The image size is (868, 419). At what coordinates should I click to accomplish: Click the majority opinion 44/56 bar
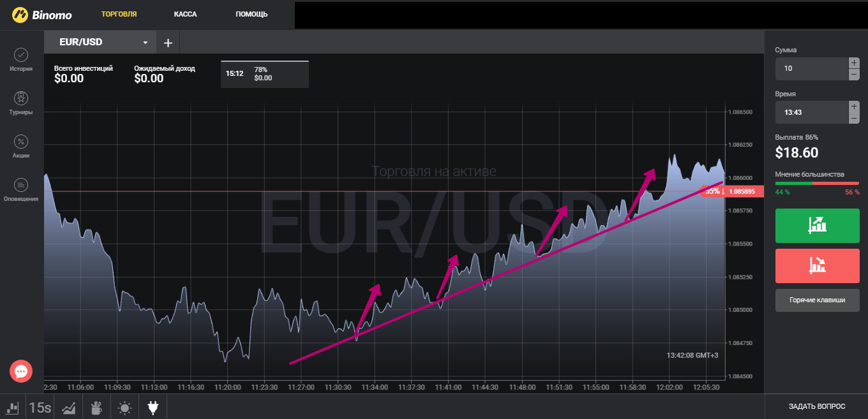click(x=818, y=183)
